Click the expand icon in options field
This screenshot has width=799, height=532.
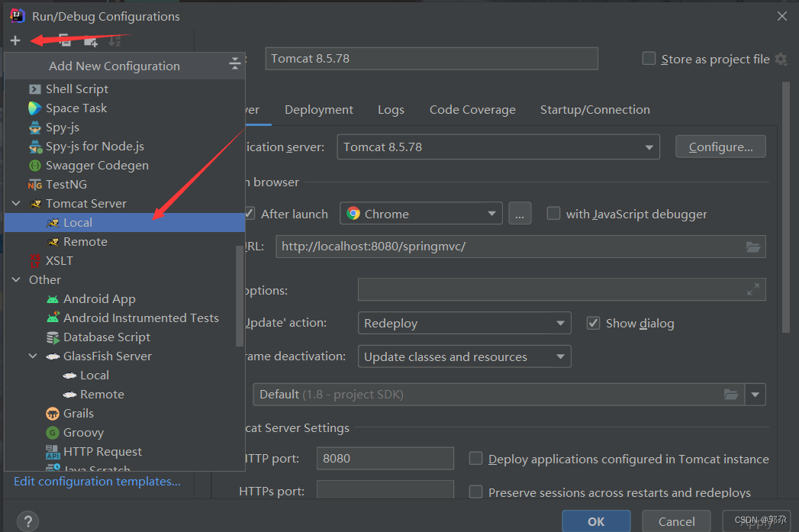coord(753,289)
